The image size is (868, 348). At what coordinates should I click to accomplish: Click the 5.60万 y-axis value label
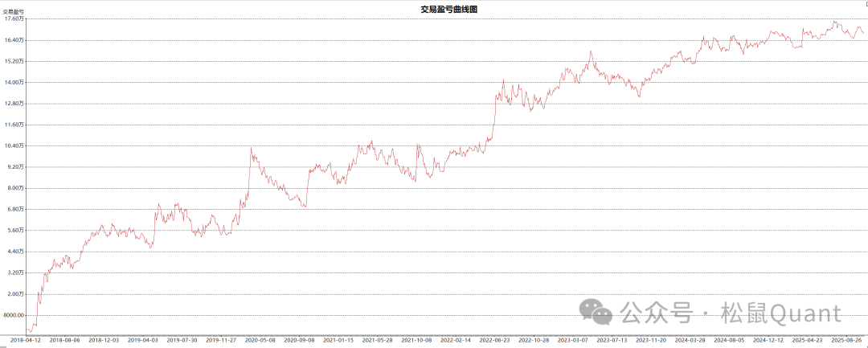point(14,231)
